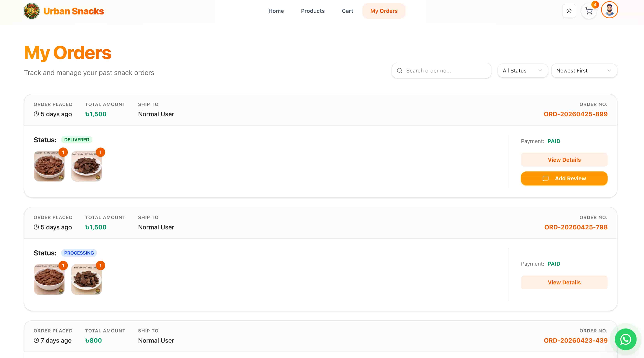Image resolution: width=644 pixels, height=358 pixels.
Task: Open Beef The OG Jerky thumbnail in processing order
Action: [87, 279]
